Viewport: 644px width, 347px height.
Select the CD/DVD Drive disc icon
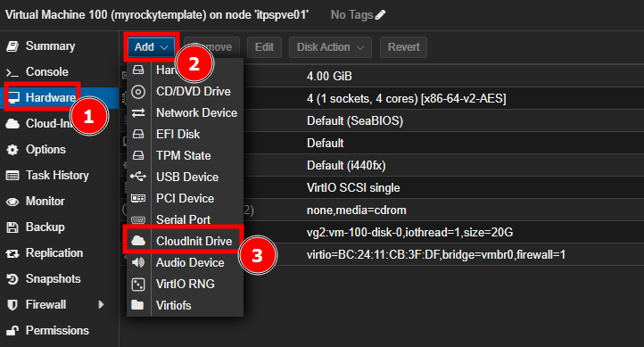pyautogui.click(x=138, y=92)
